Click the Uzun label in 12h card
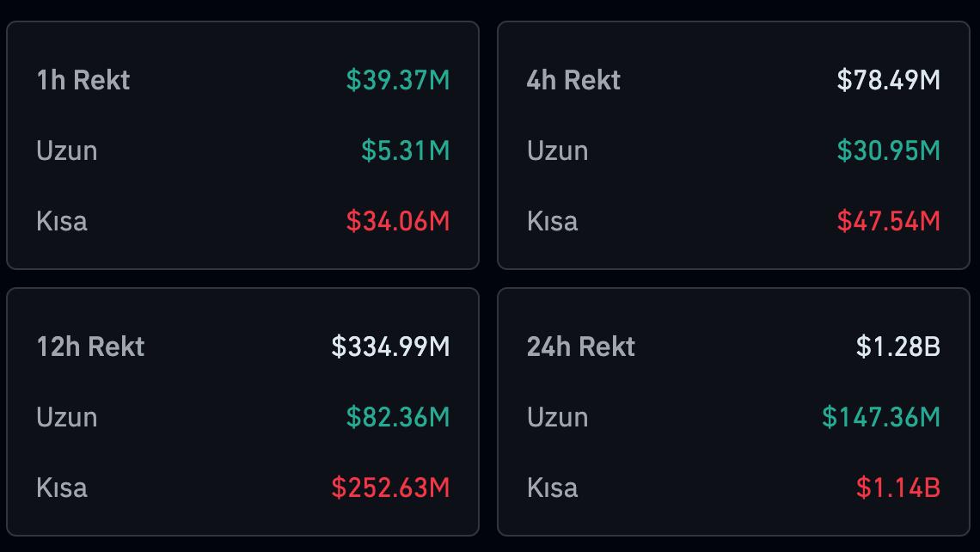Viewport: 980px width, 552px height. pyautogui.click(x=67, y=417)
